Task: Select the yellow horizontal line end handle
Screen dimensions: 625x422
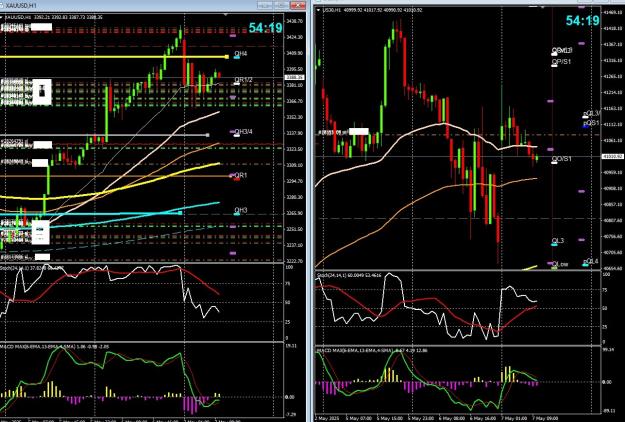Action: (227, 57)
